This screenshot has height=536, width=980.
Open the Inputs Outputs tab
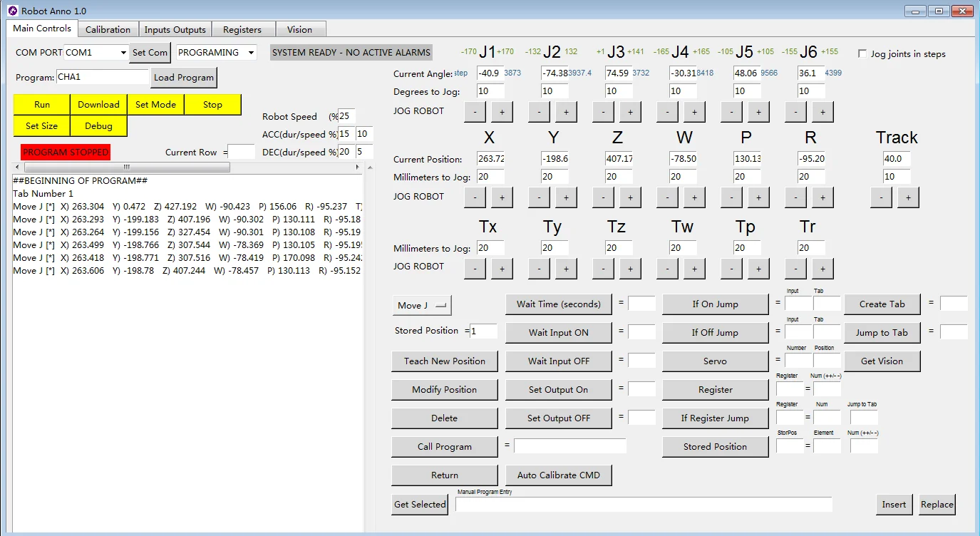click(x=175, y=29)
